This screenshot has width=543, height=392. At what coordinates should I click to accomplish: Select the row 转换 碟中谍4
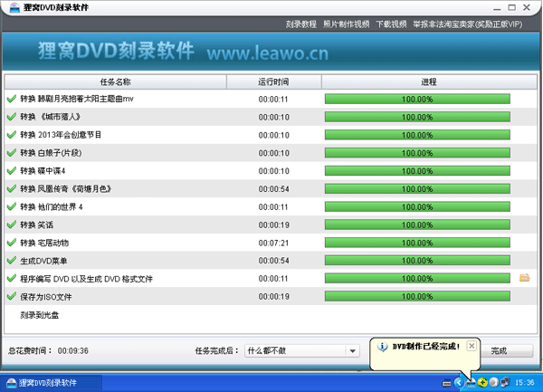click(271, 171)
